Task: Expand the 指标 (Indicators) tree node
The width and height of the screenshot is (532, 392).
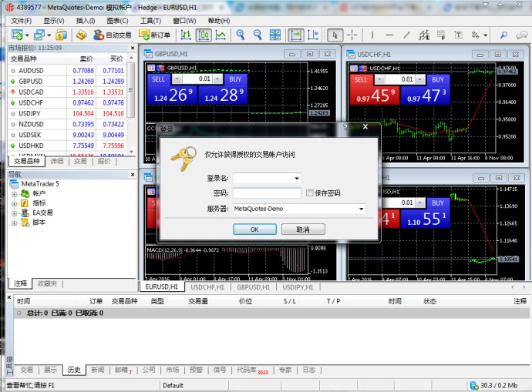Action: (14, 203)
